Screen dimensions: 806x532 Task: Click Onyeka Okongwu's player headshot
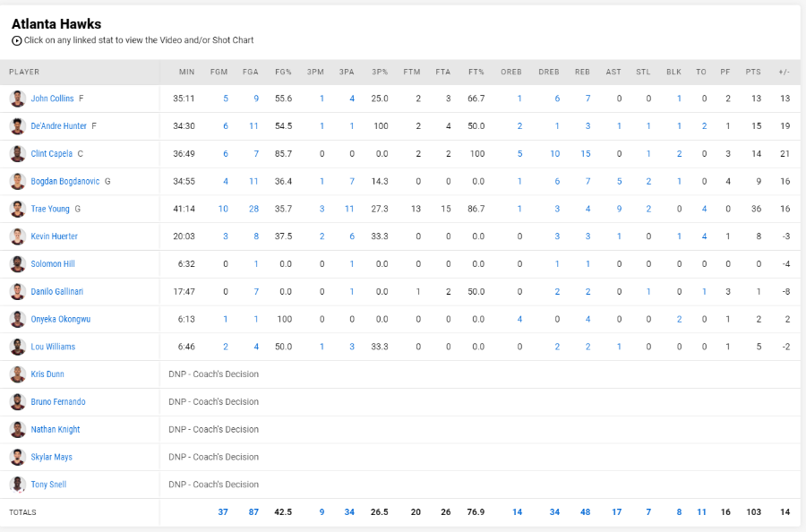(18, 319)
